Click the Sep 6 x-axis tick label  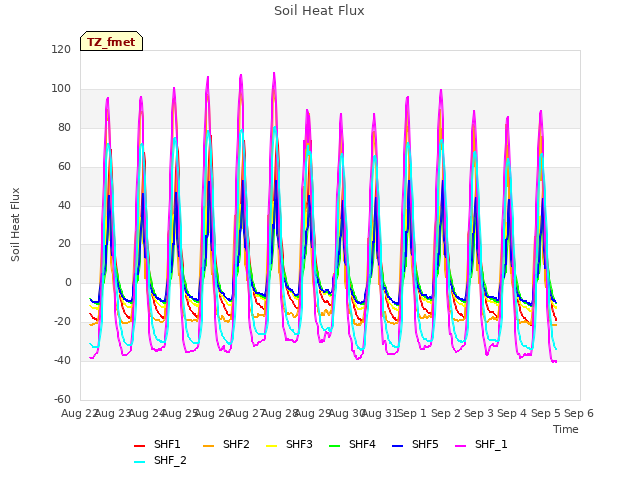click(579, 413)
